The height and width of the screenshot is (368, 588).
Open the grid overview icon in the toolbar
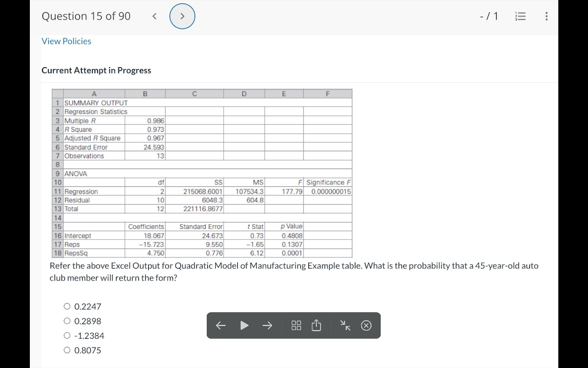pos(296,325)
